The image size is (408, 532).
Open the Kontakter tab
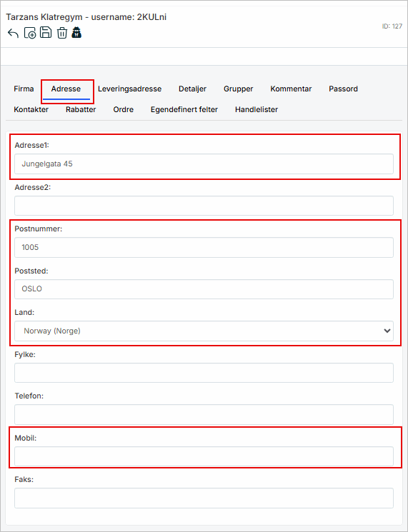point(31,109)
